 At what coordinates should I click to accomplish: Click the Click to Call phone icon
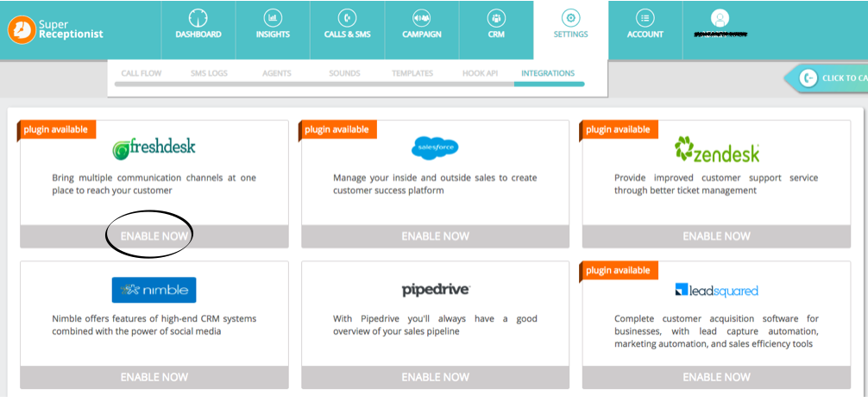pos(808,79)
